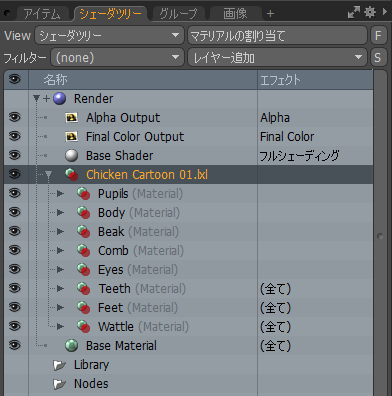Click the Alpha Output image icon

point(72,117)
